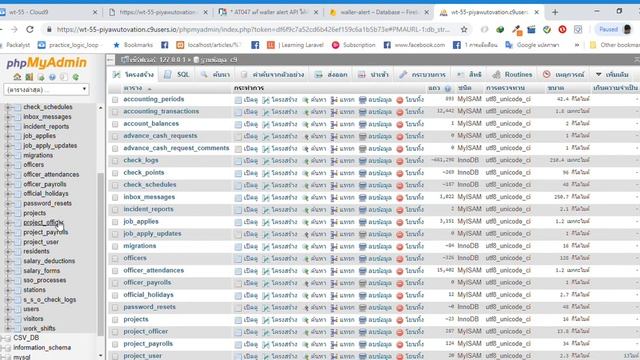640x360 pixels.
Task: Open check_logs table link in main list
Action: 141,160
